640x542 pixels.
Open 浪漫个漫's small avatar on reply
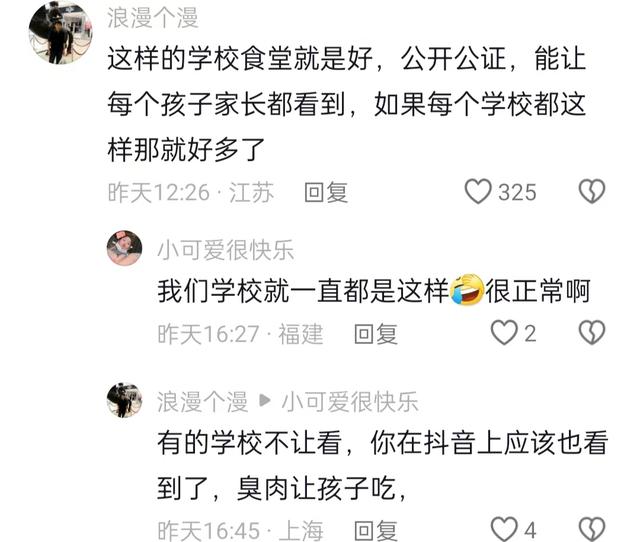(124, 400)
